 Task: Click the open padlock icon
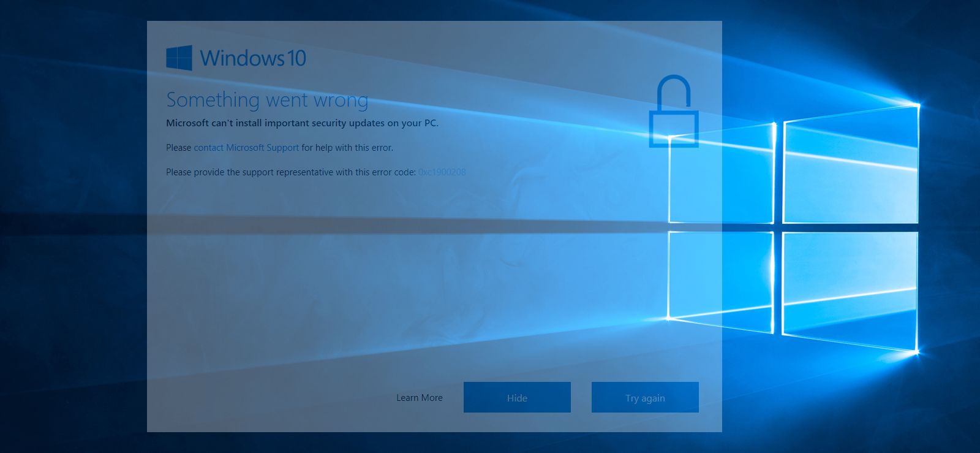coord(674,111)
